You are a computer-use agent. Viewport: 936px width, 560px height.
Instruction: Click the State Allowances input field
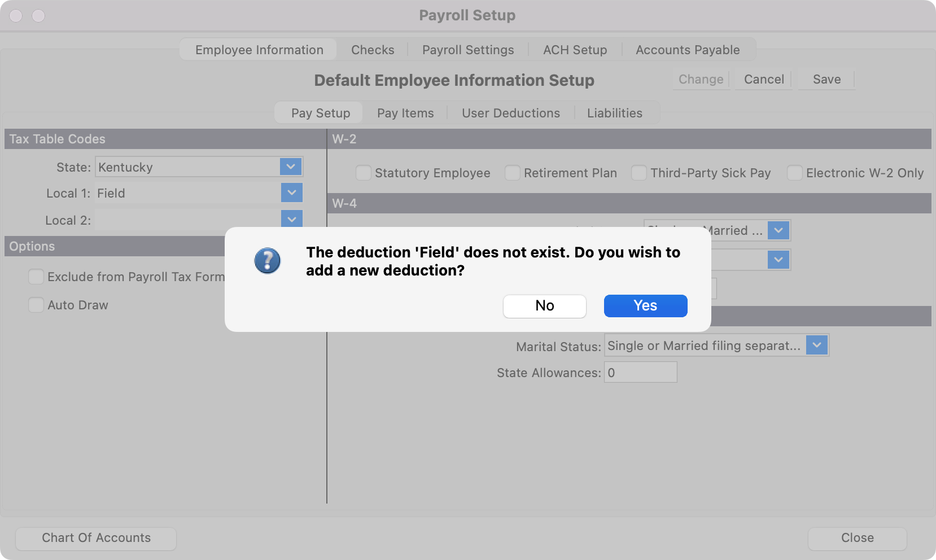640,373
